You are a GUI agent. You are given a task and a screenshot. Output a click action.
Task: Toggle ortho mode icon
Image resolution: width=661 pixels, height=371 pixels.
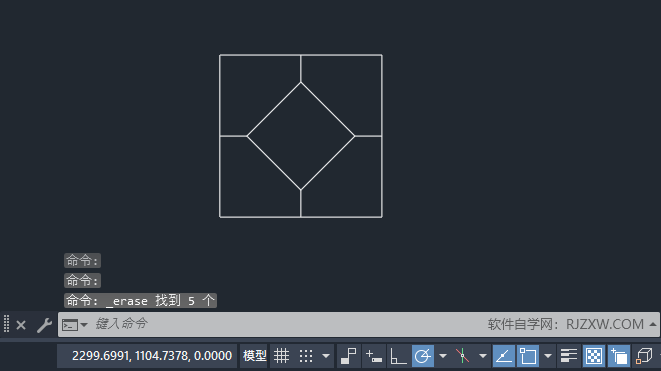point(398,356)
